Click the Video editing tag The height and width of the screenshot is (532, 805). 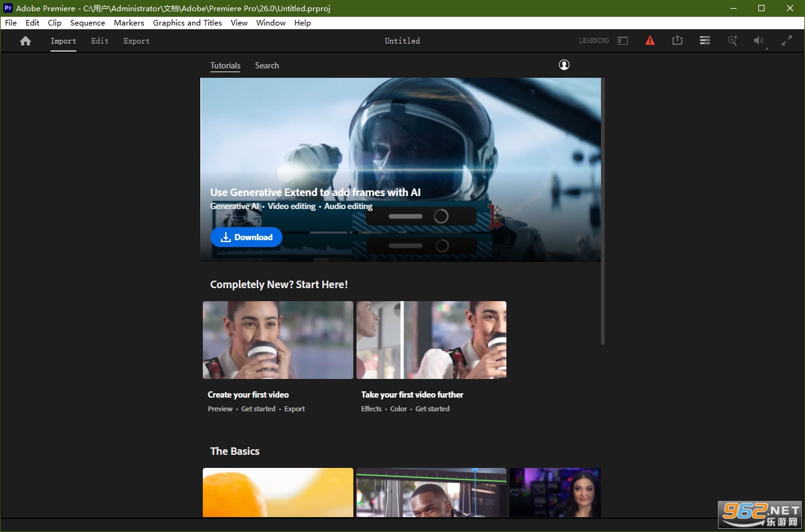292,206
